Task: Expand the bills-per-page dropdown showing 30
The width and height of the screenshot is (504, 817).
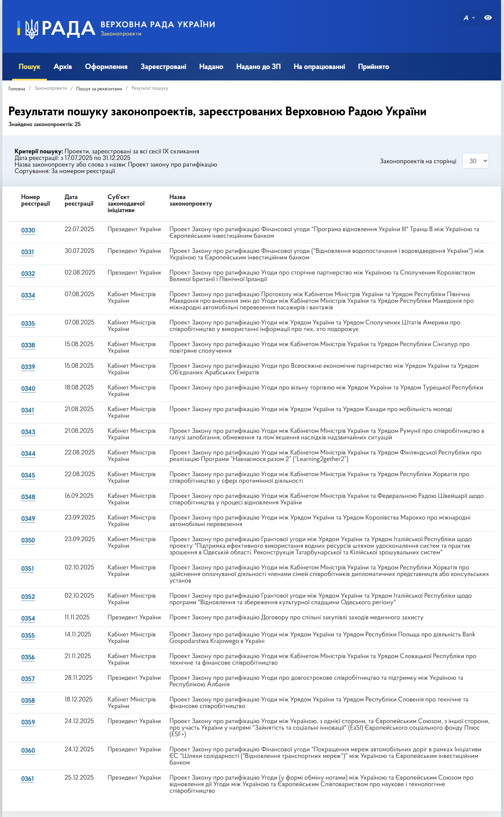Action: (x=476, y=161)
